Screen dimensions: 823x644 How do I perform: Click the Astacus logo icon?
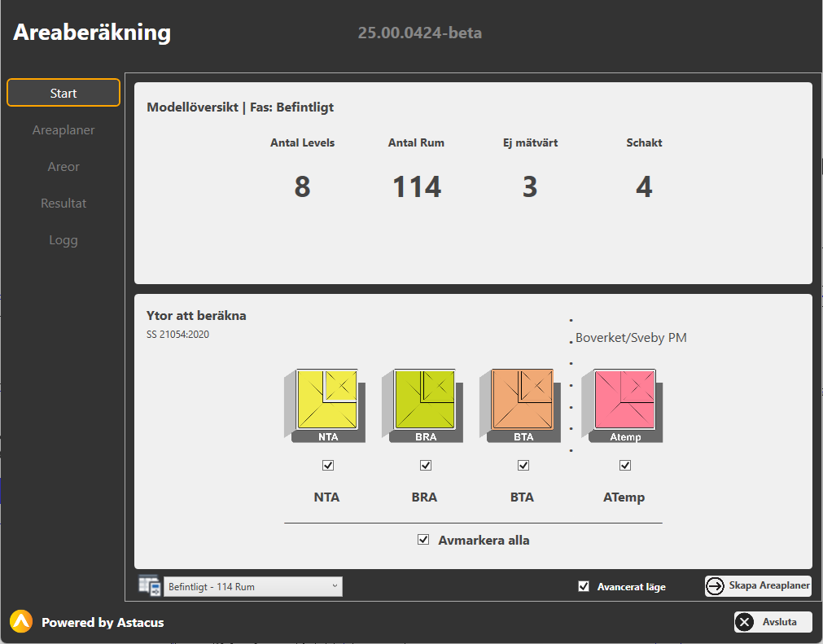point(21,621)
